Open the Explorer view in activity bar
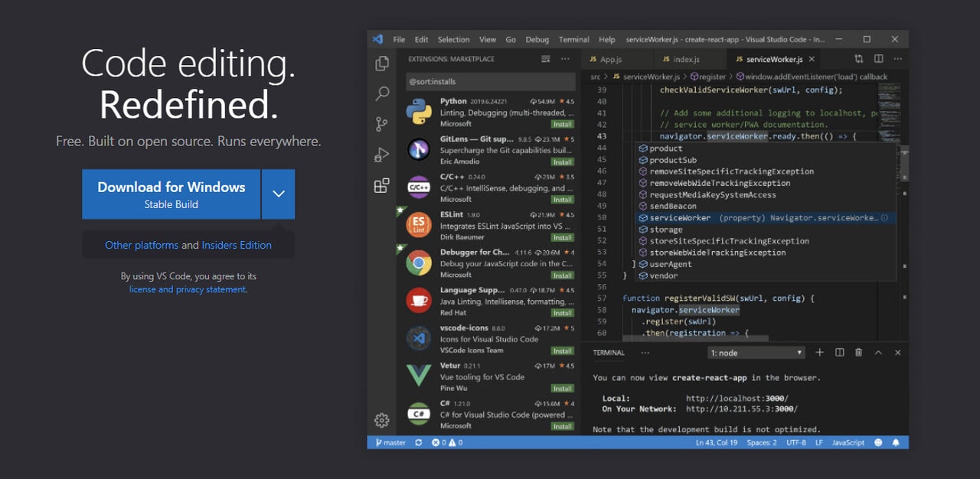980x479 pixels. [x=382, y=64]
